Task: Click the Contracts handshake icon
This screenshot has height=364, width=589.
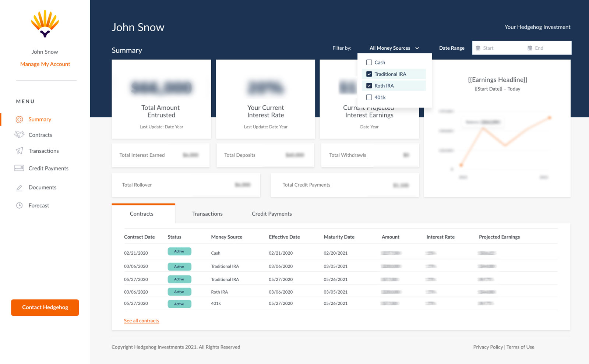Action: 19,135
